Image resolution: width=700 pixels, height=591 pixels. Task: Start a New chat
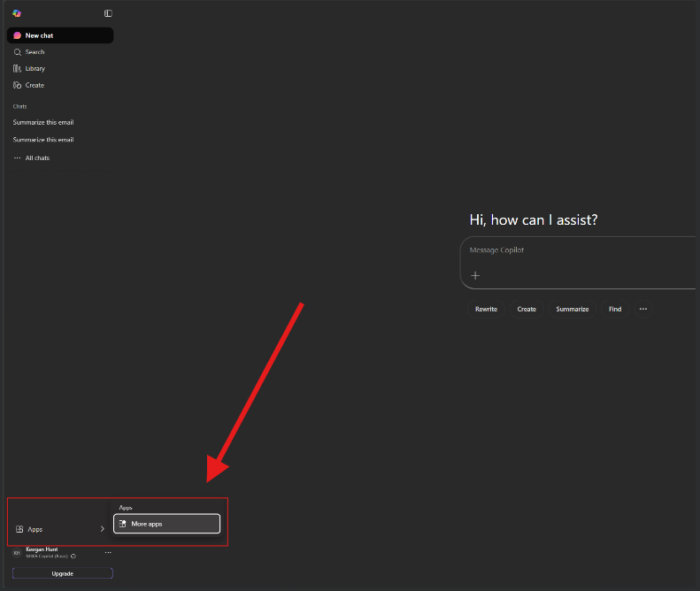tap(60, 35)
